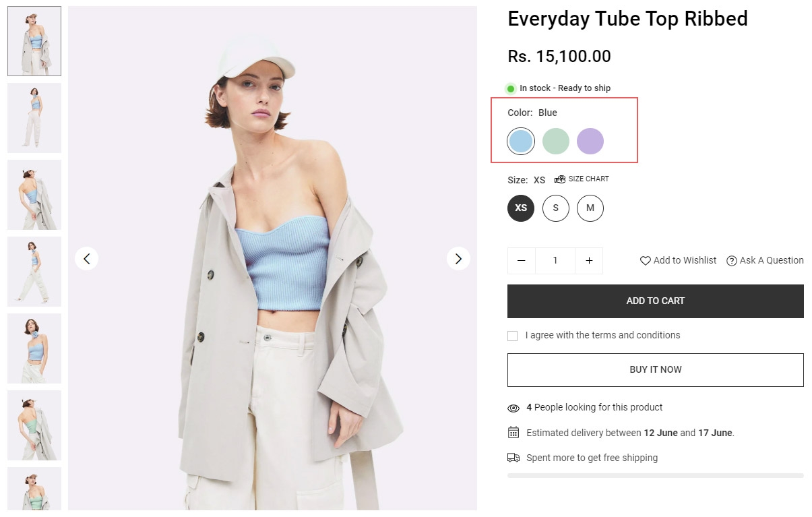The width and height of the screenshot is (812, 517).
Task: Tick the terms and conditions checkbox
Action: (513, 336)
